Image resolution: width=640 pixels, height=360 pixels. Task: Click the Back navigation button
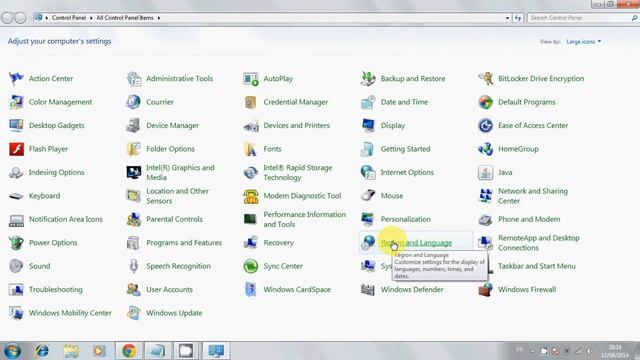click(7, 18)
